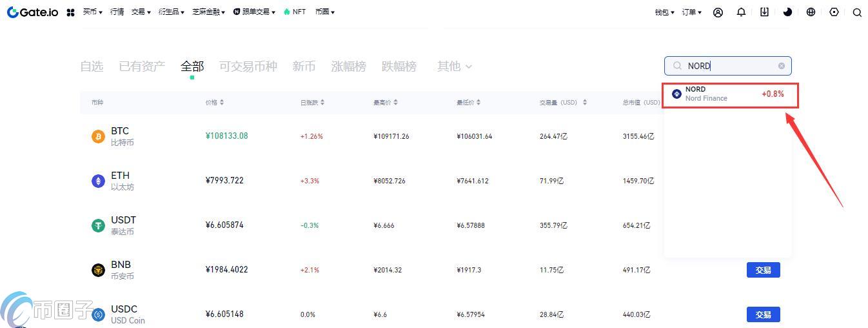Click 交易 button in BNB row
The height and width of the screenshot is (328, 868).
tap(764, 270)
